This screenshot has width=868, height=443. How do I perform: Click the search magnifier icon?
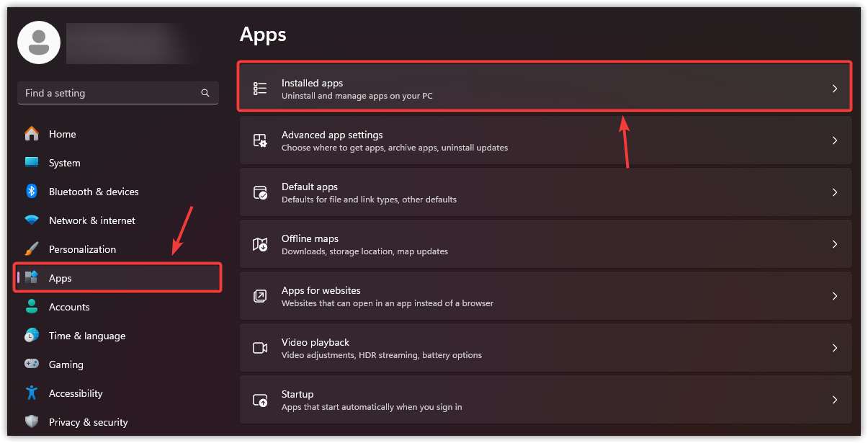coord(205,93)
